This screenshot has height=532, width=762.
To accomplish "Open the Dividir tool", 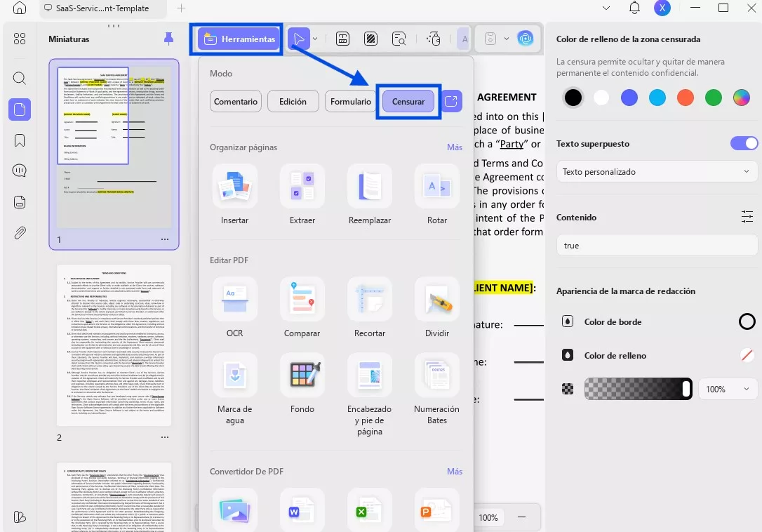I will [437, 308].
